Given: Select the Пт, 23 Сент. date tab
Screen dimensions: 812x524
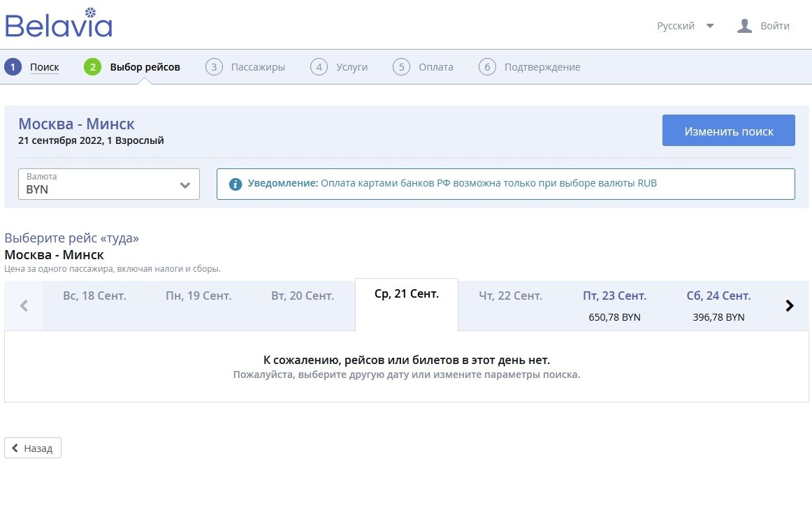Looking at the screenshot, I should 615,305.
